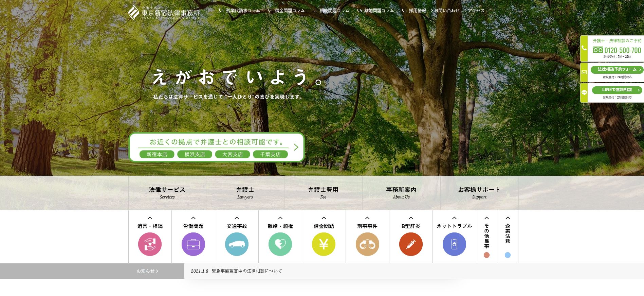The width and height of the screenshot is (644, 296).
Task: Expand the 離婚・親権 chevron
Action: (280, 218)
